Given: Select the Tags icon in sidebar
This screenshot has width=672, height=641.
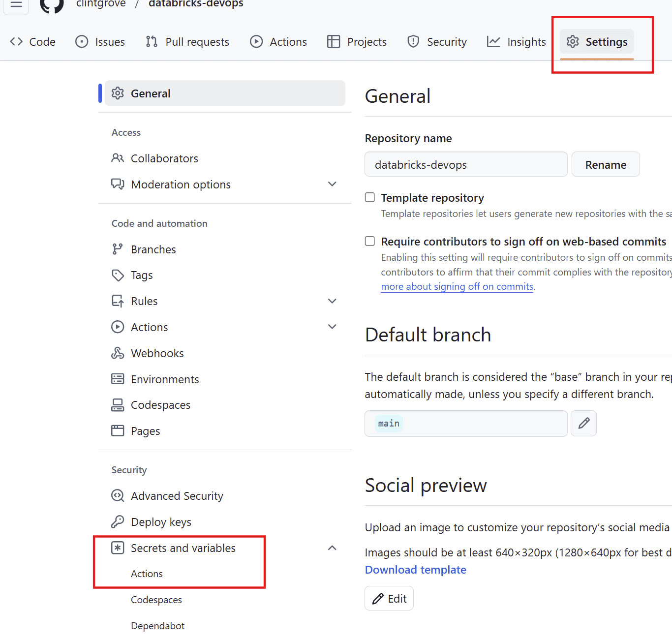Looking at the screenshot, I should [118, 275].
